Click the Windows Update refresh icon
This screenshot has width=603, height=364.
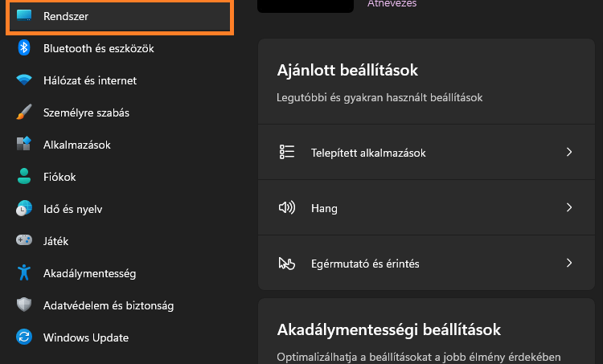[x=24, y=337]
